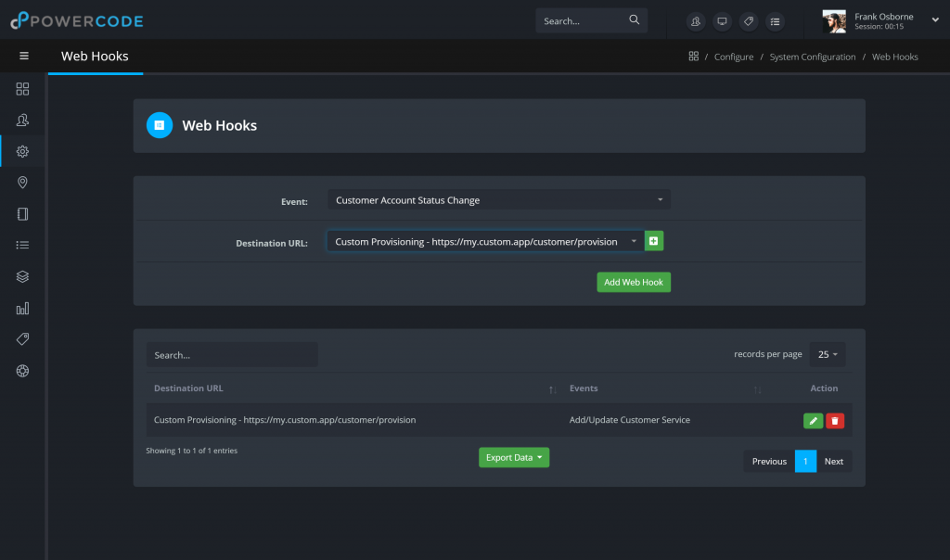Open Frank Osborne's account chevron menu
950x560 pixels.
click(x=936, y=20)
